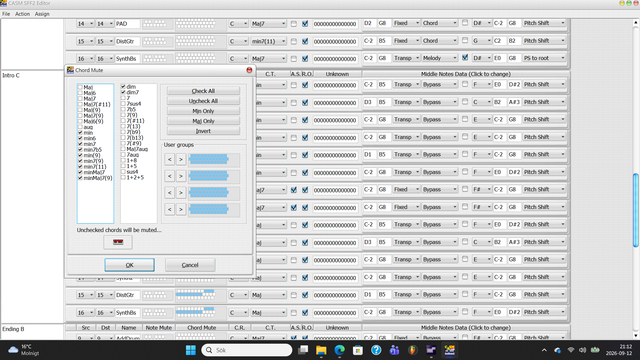Open the G note dropdown in DistGtr row

point(482,40)
